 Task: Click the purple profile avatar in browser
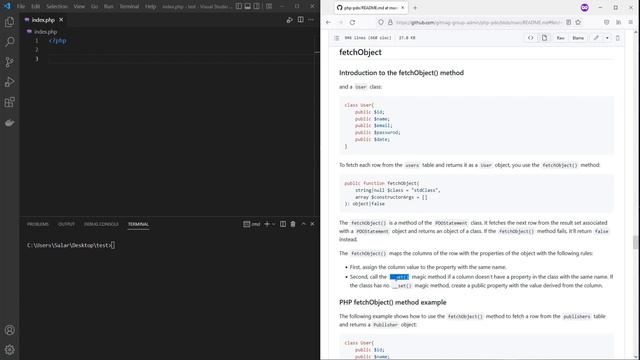[x=584, y=8]
